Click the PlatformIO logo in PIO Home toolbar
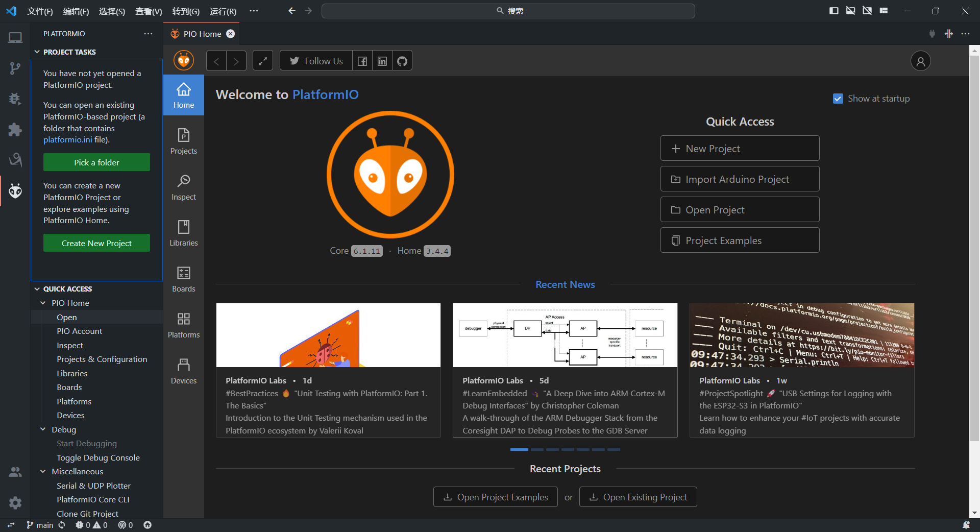980x532 pixels. click(184, 61)
